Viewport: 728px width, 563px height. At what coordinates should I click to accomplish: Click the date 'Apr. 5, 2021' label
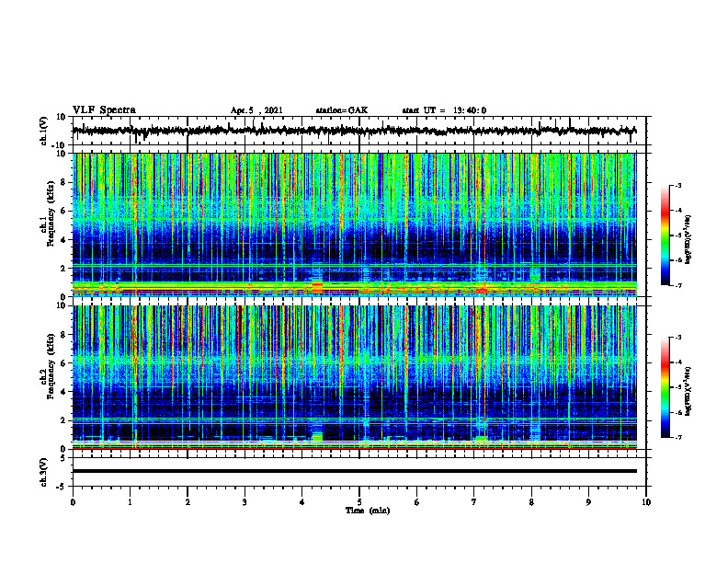click(x=256, y=110)
